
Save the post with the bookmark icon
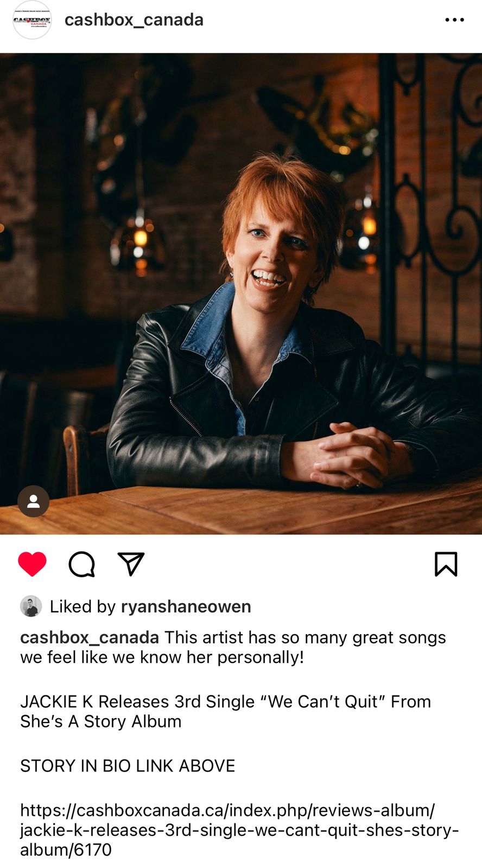[x=446, y=564]
